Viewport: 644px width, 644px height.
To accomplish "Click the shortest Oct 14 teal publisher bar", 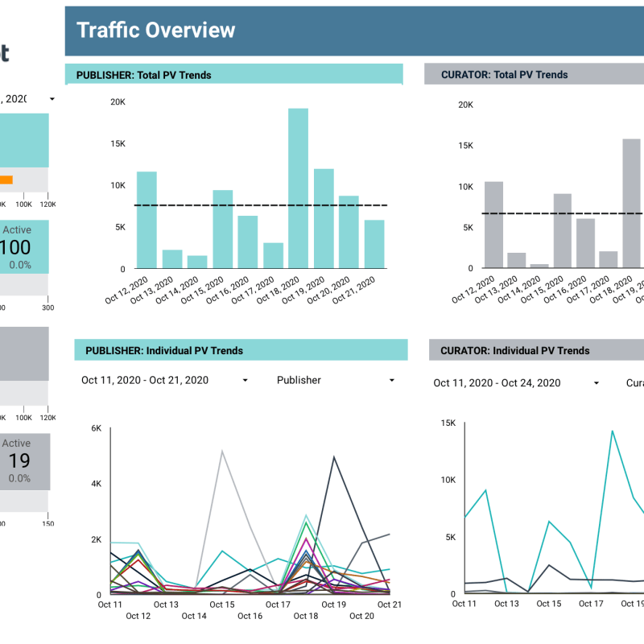I will pos(197,262).
